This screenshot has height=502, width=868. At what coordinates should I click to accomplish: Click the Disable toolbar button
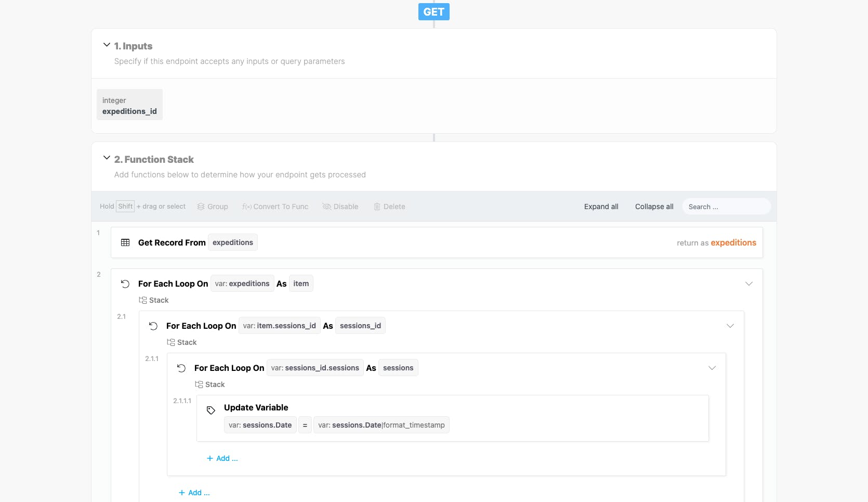[x=340, y=207]
